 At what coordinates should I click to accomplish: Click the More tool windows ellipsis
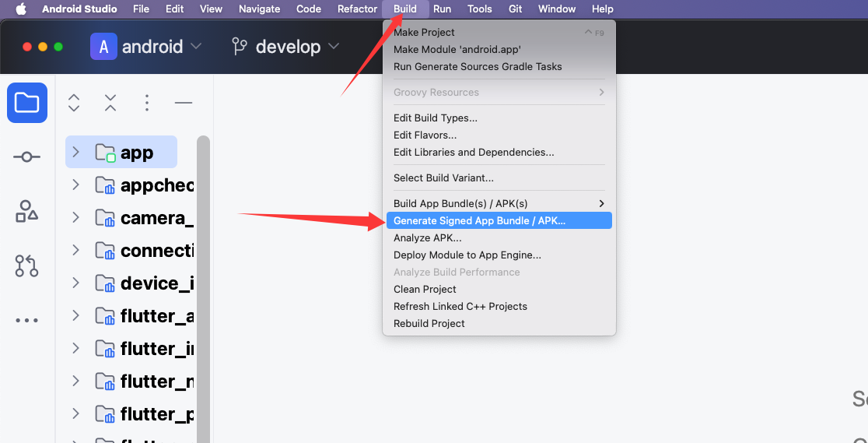click(x=27, y=320)
